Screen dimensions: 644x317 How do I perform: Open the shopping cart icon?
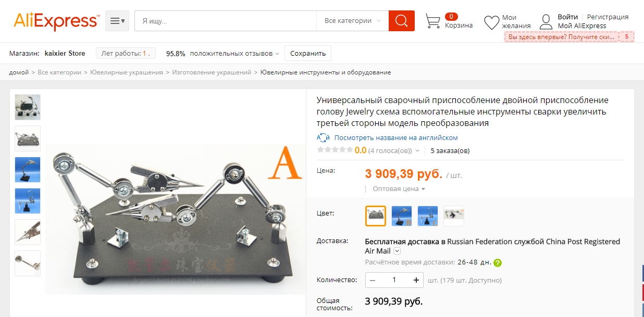click(433, 21)
